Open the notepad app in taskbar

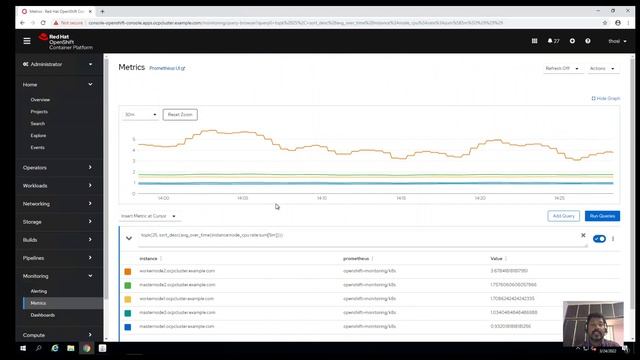coord(102,348)
